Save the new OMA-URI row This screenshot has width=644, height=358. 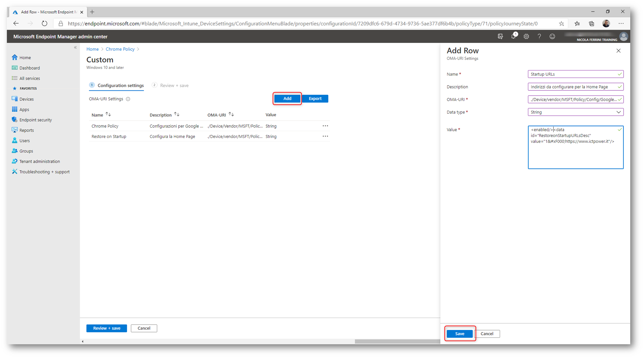[x=459, y=334]
